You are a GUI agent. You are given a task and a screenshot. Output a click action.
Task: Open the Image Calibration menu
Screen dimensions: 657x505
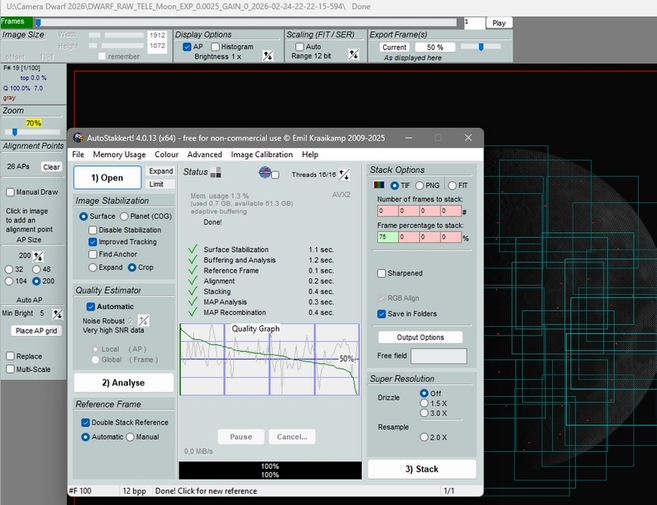pos(261,155)
